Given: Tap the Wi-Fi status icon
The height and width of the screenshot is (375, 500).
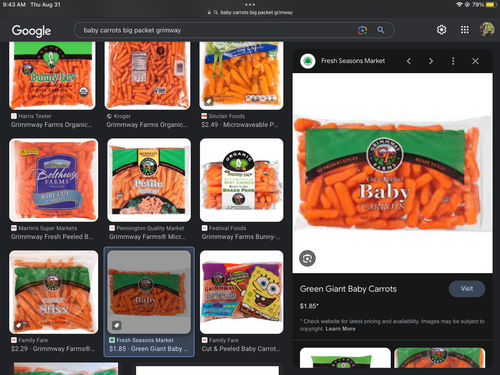Looking at the screenshot, I should tap(459, 5).
